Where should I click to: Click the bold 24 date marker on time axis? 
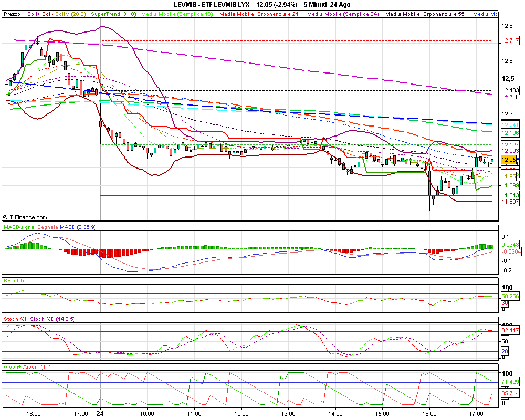point(100,414)
